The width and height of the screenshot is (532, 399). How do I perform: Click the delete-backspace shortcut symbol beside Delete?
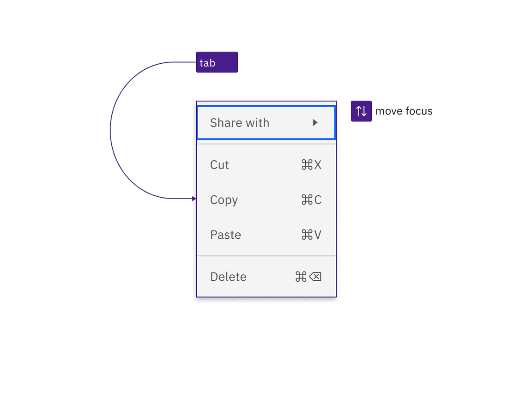pos(316,277)
